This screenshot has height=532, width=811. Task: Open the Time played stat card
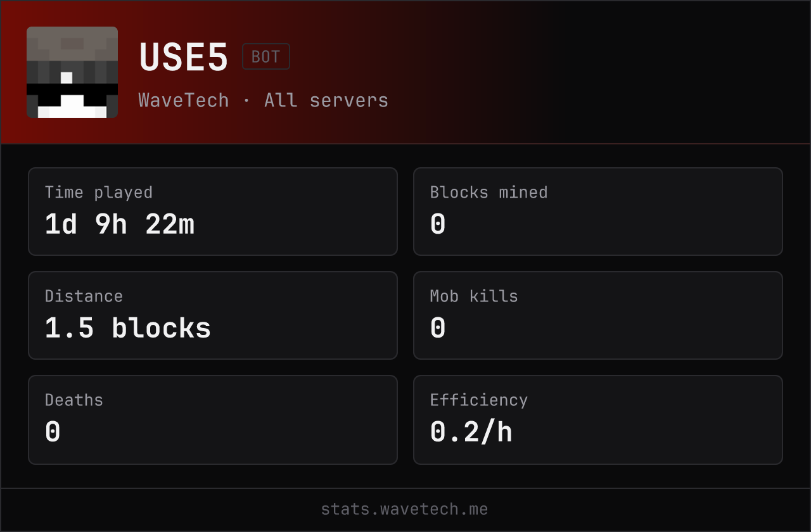pyautogui.click(x=213, y=212)
